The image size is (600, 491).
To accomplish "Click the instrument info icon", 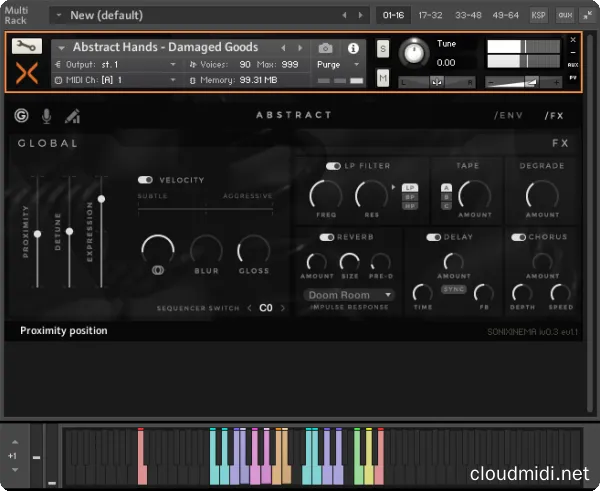I will [x=353, y=48].
